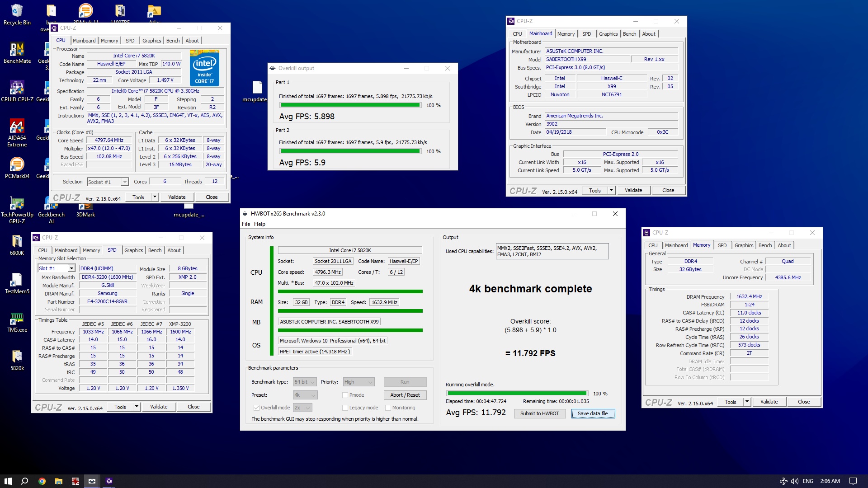Click the HPET timer active field
This screenshot has width=868, height=488.
coord(315,352)
